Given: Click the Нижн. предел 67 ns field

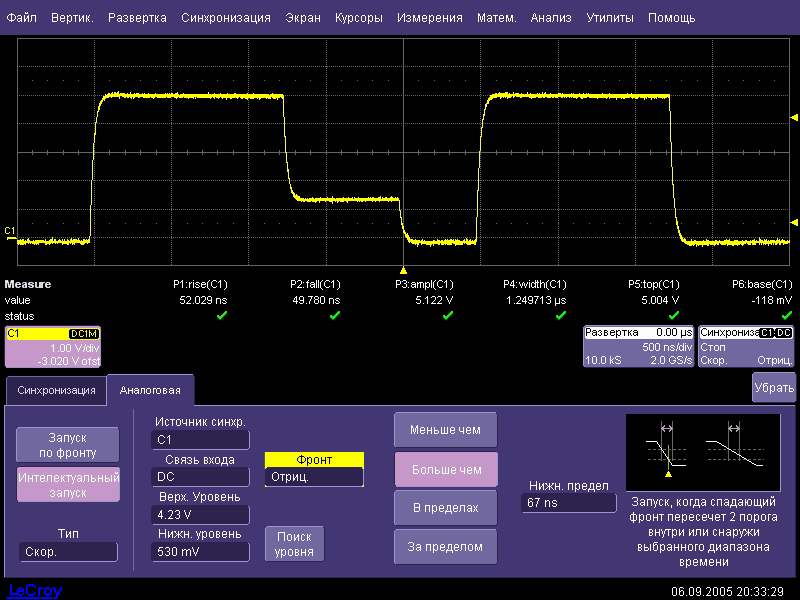Looking at the screenshot, I should [568, 503].
